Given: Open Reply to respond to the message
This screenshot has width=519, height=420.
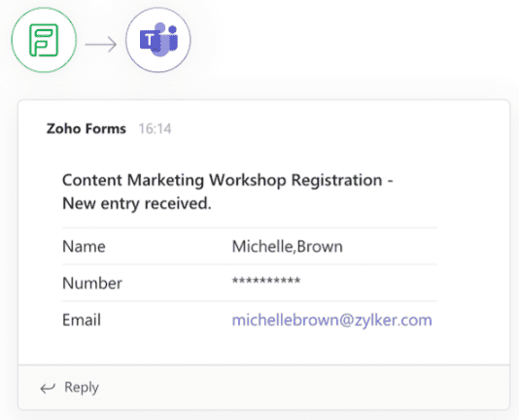Looking at the screenshot, I should point(82,387).
